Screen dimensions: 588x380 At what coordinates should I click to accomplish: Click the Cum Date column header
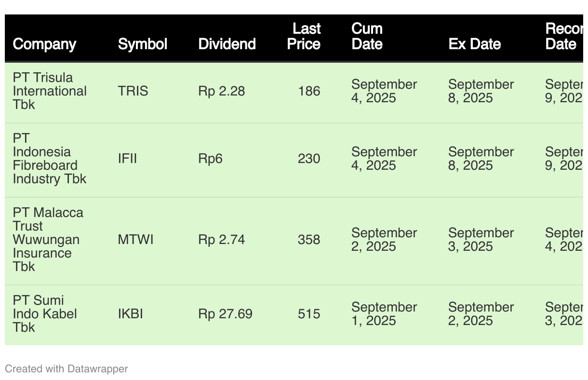[x=367, y=36]
